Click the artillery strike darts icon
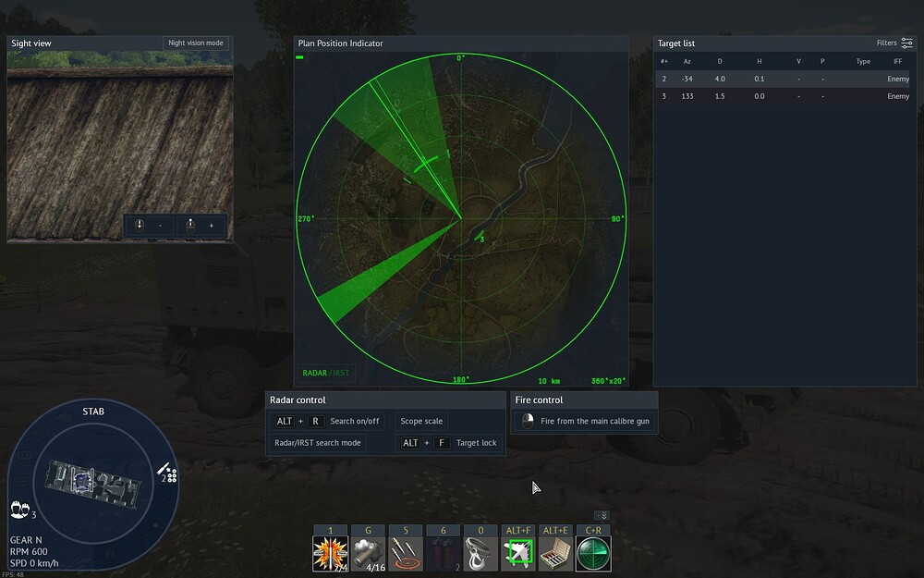The width and height of the screenshot is (924, 578). click(406, 554)
